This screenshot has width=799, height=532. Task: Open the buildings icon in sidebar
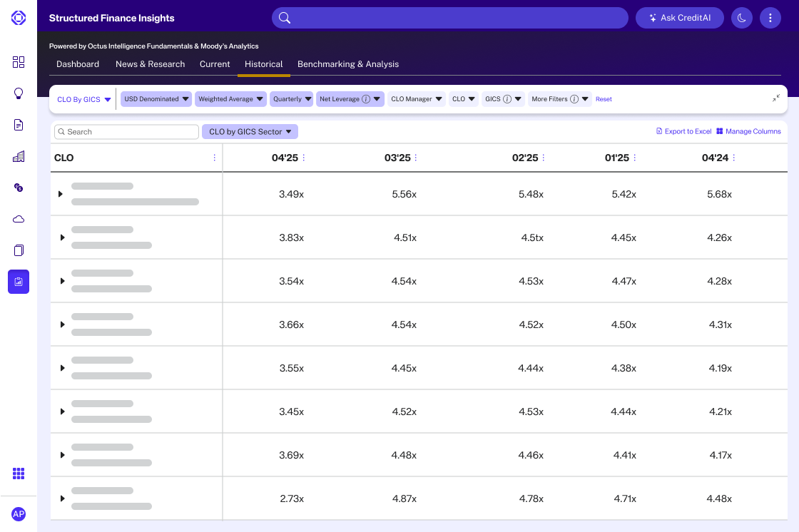19,156
